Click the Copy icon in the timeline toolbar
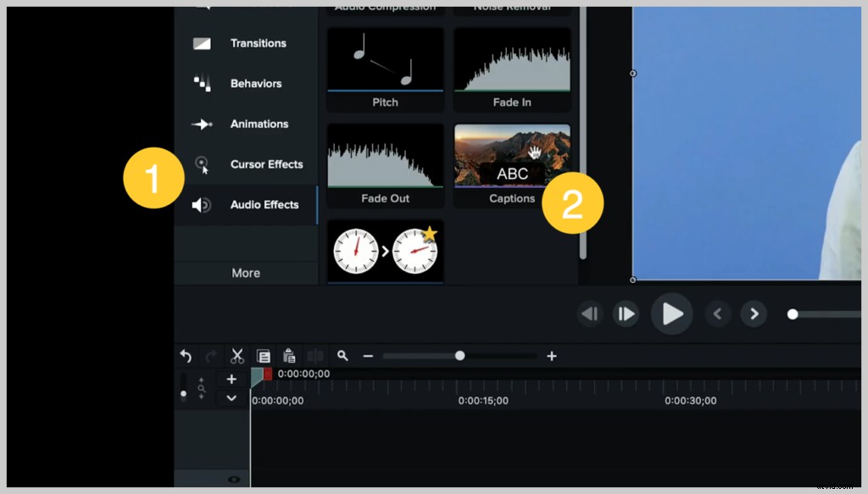 [264, 356]
